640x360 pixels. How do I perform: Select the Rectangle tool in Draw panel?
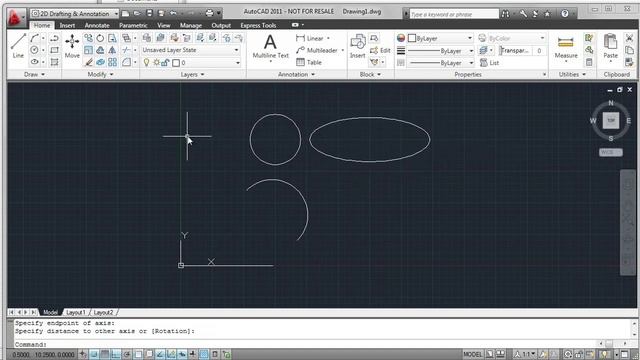click(54, 50)
